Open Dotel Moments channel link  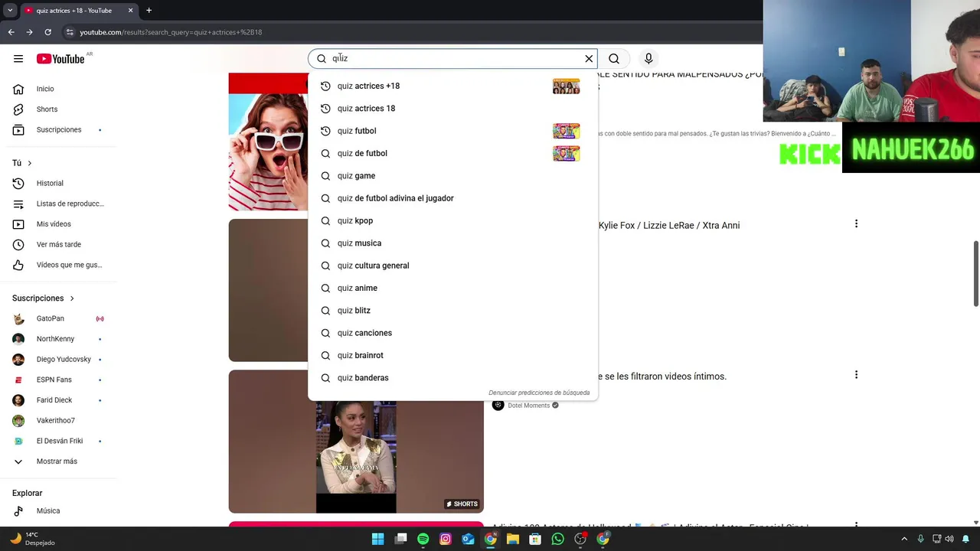click(528, 406)
